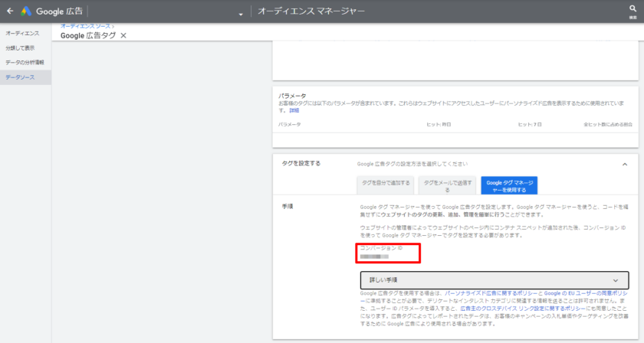Open the account selector dropdown arrow
644x343 pixels.
click(241, 15)
